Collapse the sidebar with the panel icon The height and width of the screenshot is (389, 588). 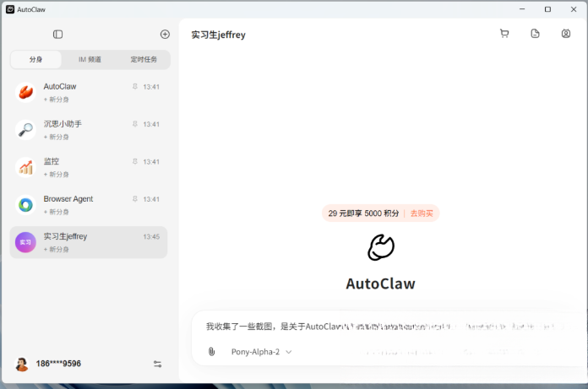pos(57,35)
